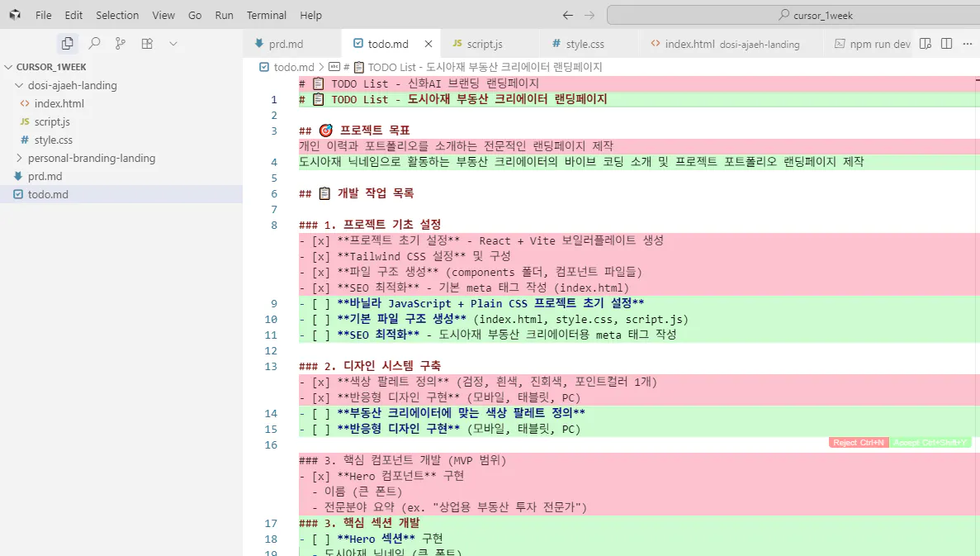The width and height of the screenshot is (980, 556).
Task: Open the Selection menu
Action: point(117,15)
